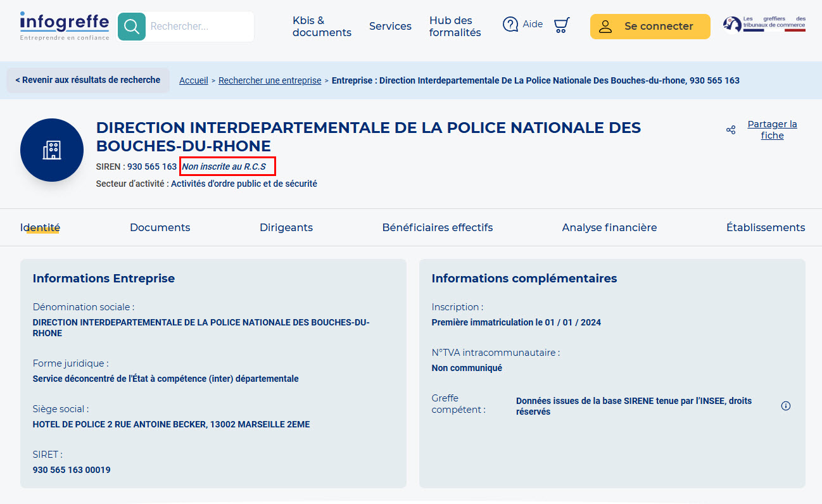The image size is (822, 504).
Task: Click the Infogreffe logo
Action: click(64, 26)
